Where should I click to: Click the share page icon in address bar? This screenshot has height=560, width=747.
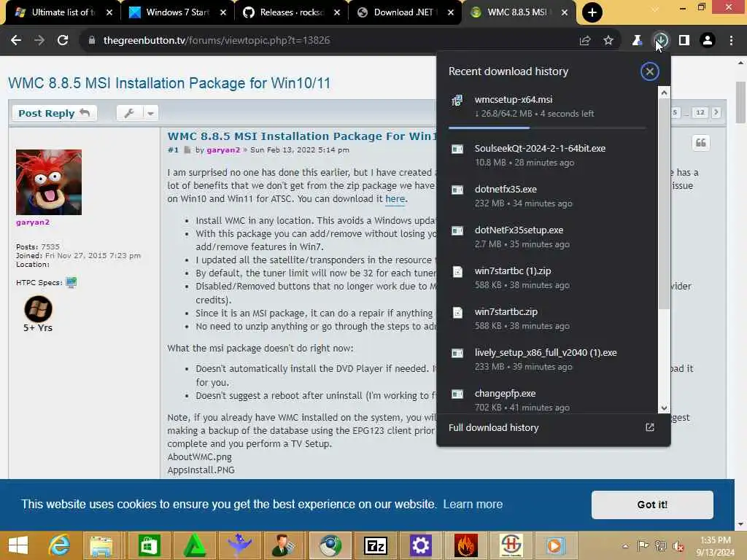coord(585,41)
